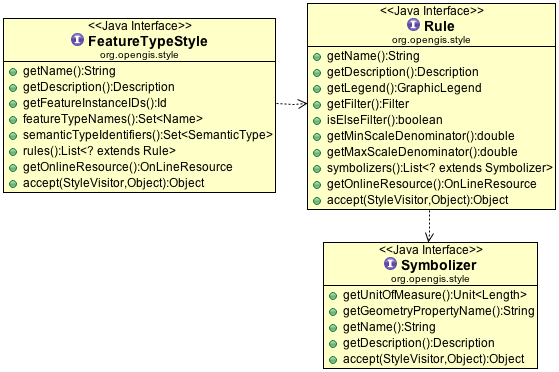Image resolution: width=559 pixels, height=372 pixels.
Task: Select getDescription():Description in Symbolizer
Action: click(x=419, y=343)
